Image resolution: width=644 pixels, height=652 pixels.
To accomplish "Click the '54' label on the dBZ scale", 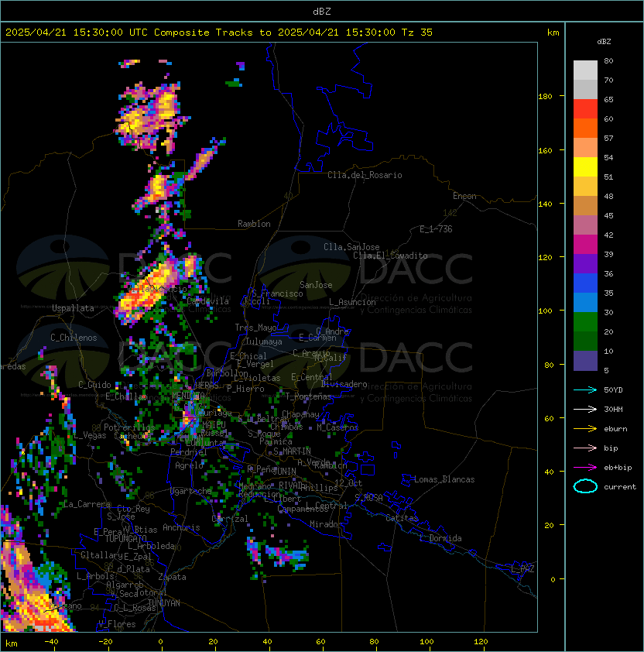I will [608, 158].
